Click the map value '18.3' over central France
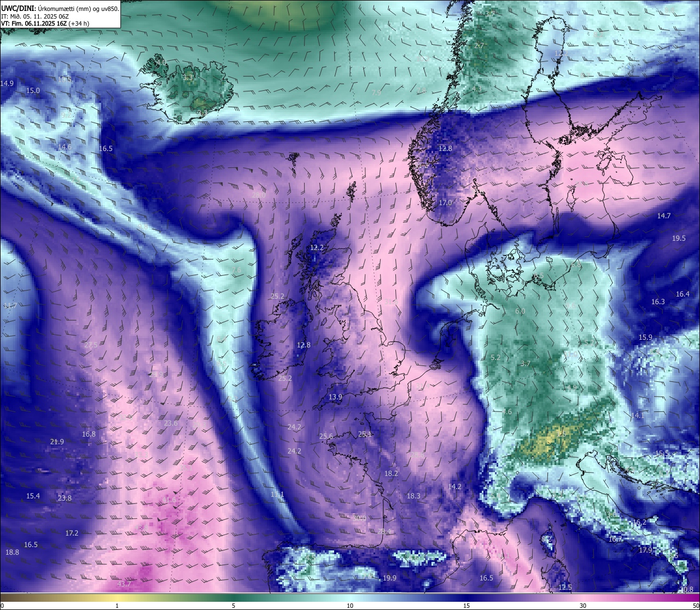This screenshot has height=610, width=700. [413, 496]
